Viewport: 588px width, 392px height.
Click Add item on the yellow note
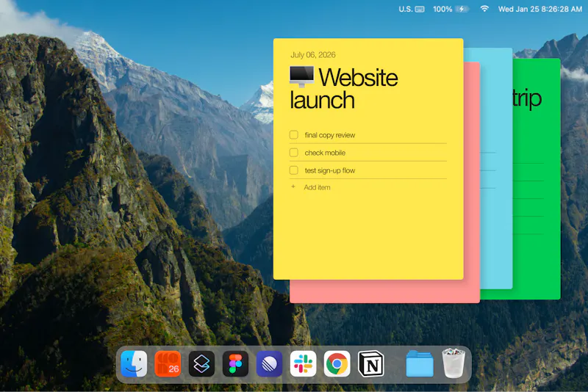[x=317, y=187]
